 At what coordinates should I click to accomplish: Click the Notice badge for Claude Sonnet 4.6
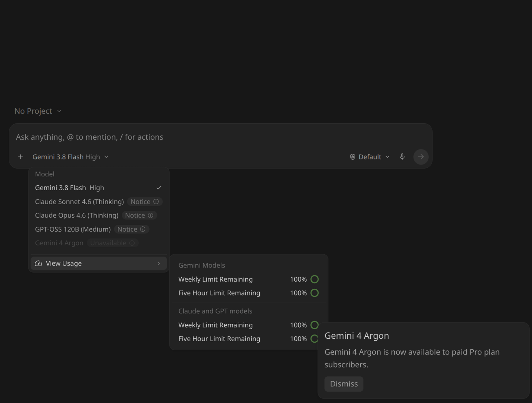144,202
